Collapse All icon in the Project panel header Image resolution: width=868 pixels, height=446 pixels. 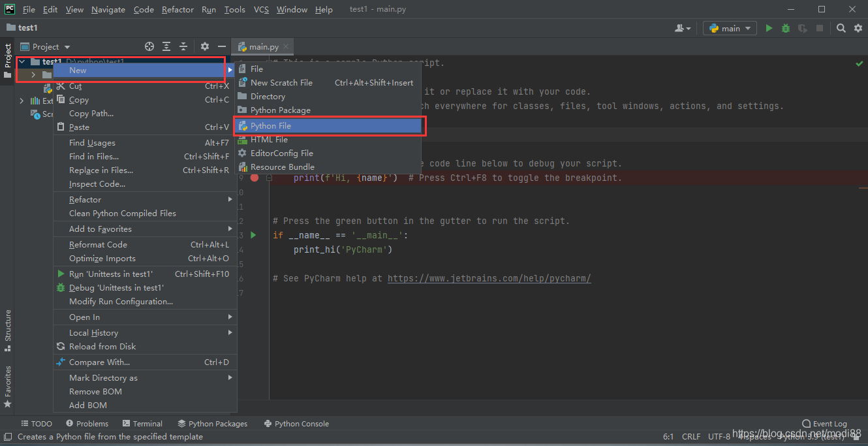pyautogui.click(x=182, y=46)
